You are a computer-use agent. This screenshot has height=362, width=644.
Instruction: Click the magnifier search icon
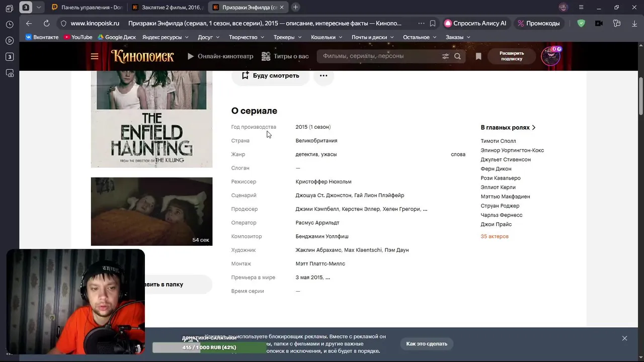457,56
